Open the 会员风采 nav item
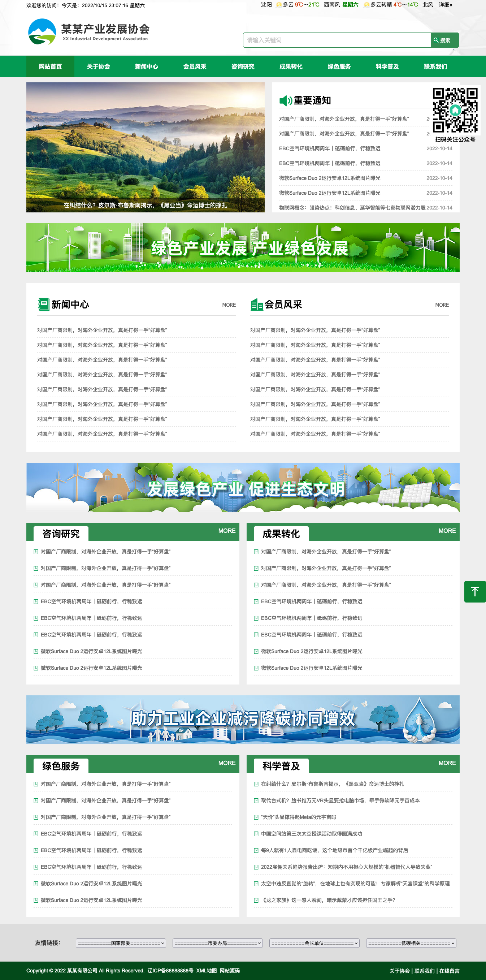This screenshot has height=980, width=486. click(x=195, y=66)
